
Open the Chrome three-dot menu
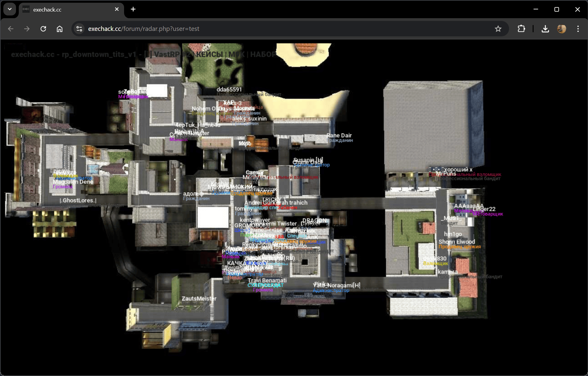click(578, 29)
